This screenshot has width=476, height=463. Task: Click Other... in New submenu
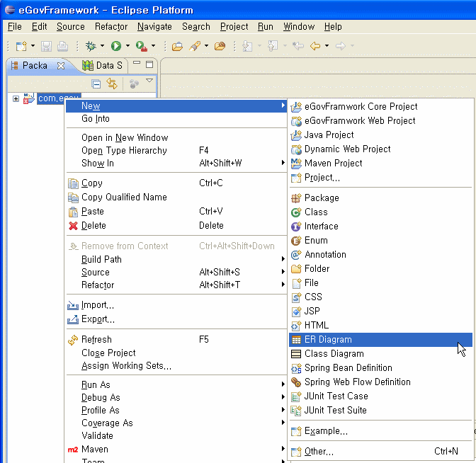coord(319,452)
